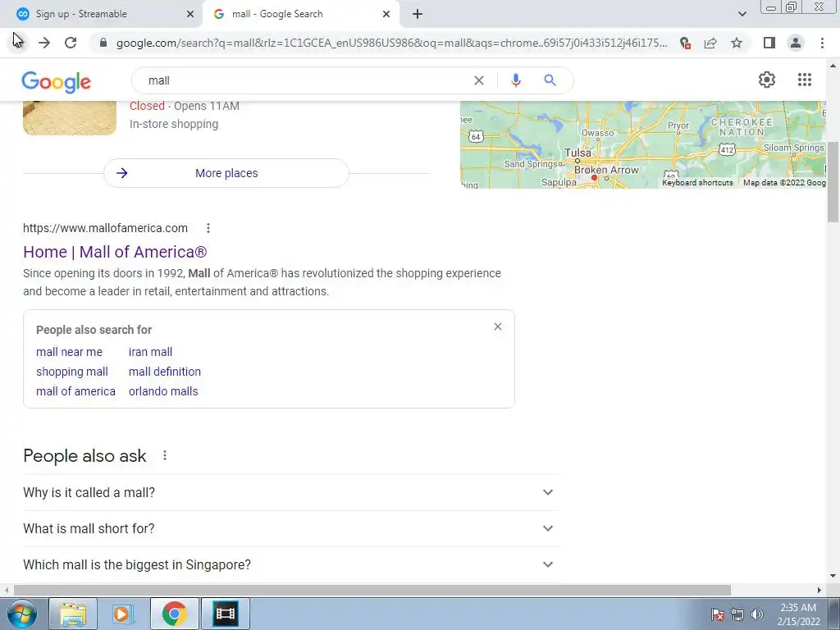This screenshot has height=630, width=840.
Task: Open the Chrome three-dot menu
Action: click(822, 43)
